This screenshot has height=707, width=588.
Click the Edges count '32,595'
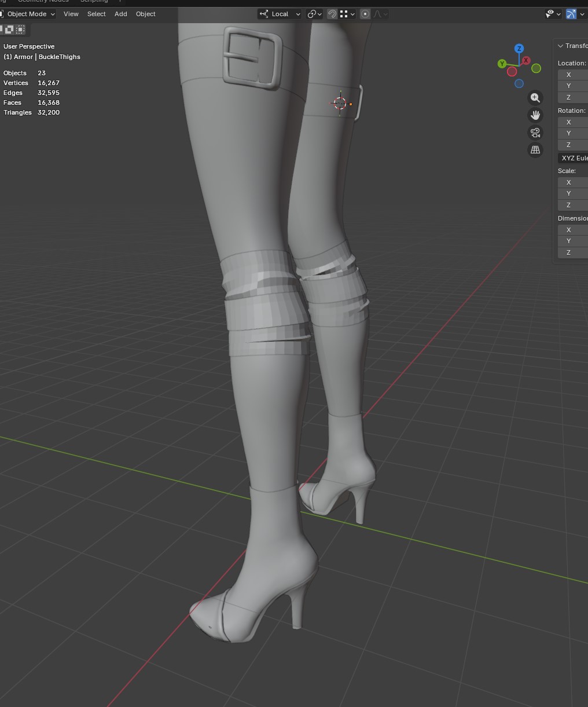[49, 93]
